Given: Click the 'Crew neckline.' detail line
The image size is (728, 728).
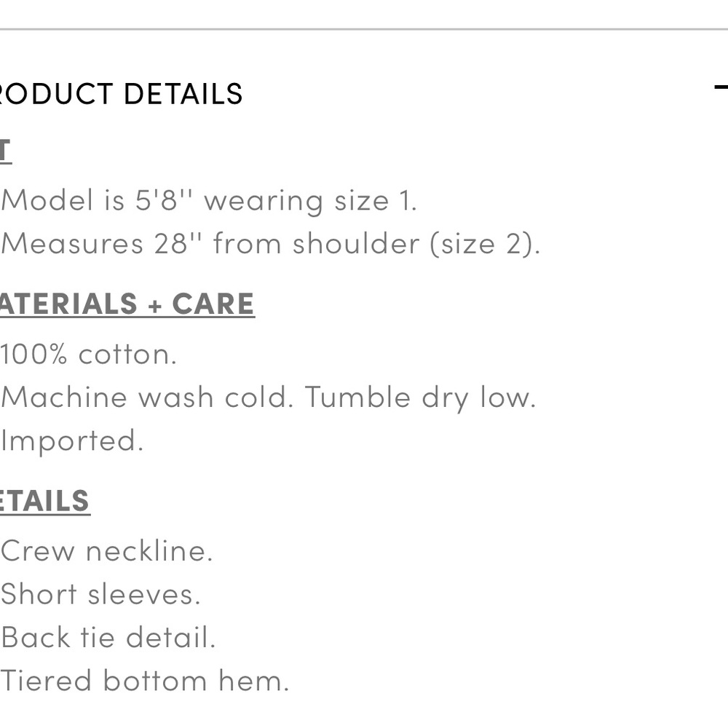Looking at the screenshot, I should point(107,551).
